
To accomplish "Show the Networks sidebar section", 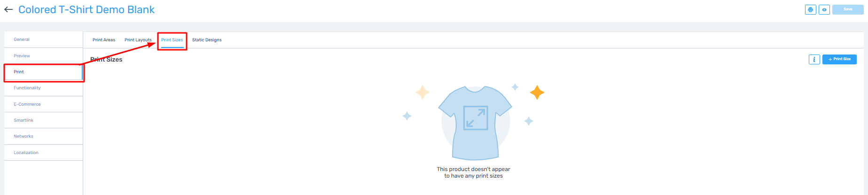I will 23,136.
